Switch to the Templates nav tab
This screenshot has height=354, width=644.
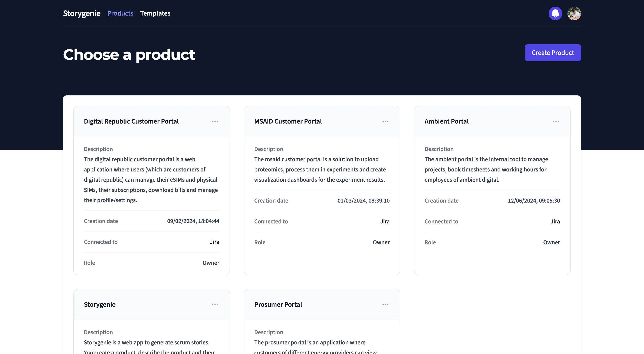click(x=155, y=13)
